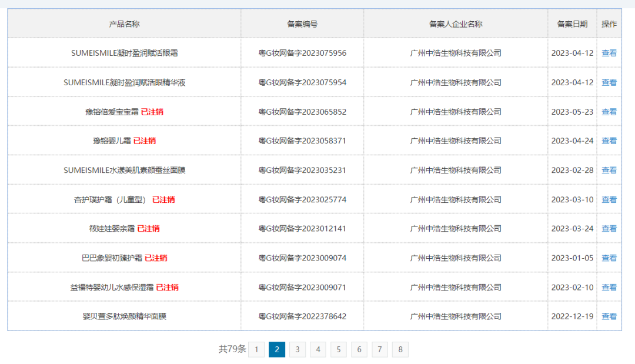This screenshot has height=364, width=635.
Task: Select record number 粤G妆网备字2023025774
Action: coord(303,199)
